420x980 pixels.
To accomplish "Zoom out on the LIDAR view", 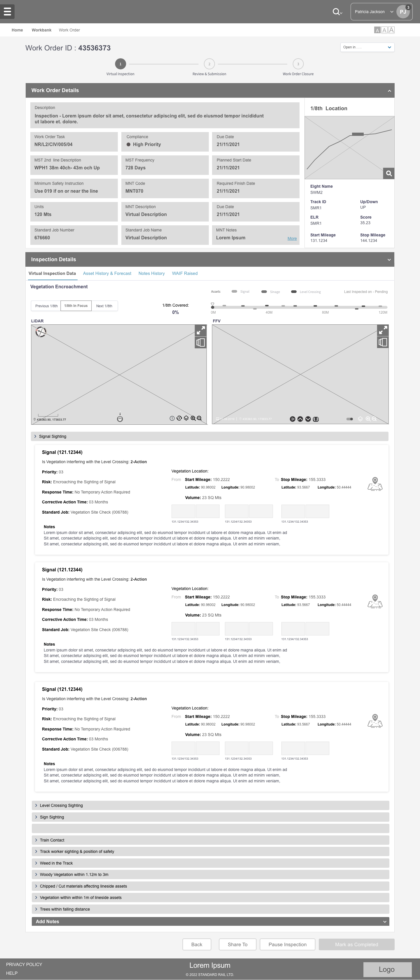I will [x=199, y=419].
